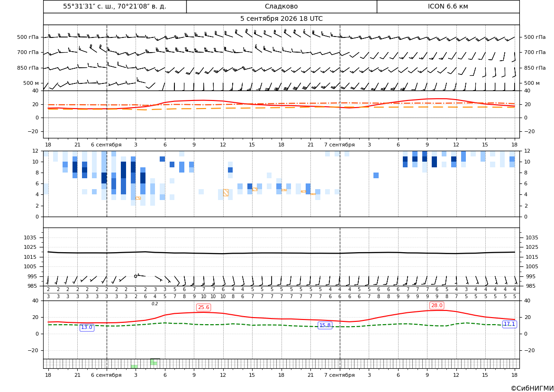
Task: Click the 28.0 maximum temperature label
Action: point(436,305)
